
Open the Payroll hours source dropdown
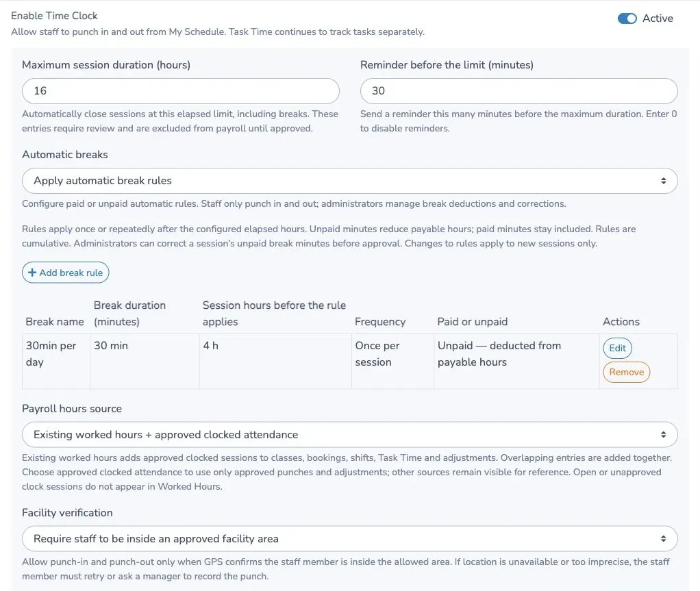tap(349, 435)
